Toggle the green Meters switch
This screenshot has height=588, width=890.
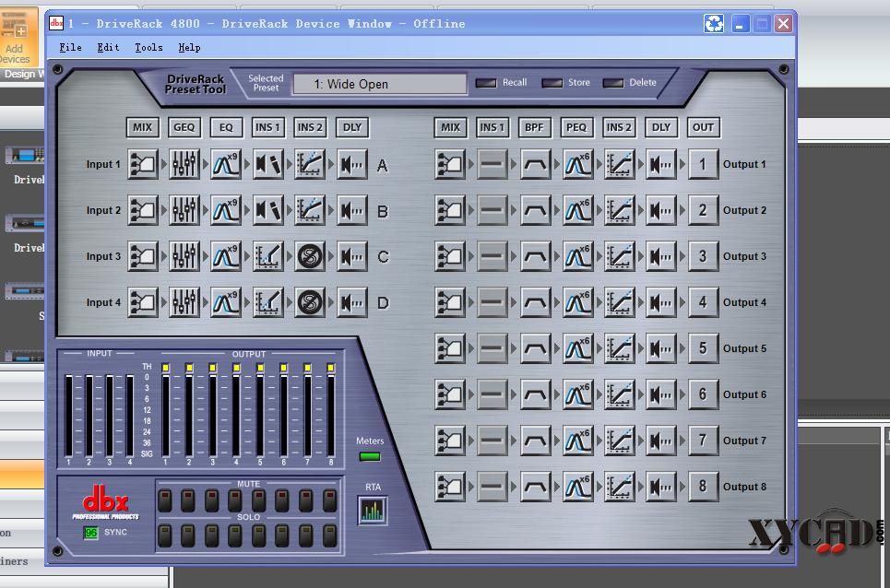click(x=370, y=456)
